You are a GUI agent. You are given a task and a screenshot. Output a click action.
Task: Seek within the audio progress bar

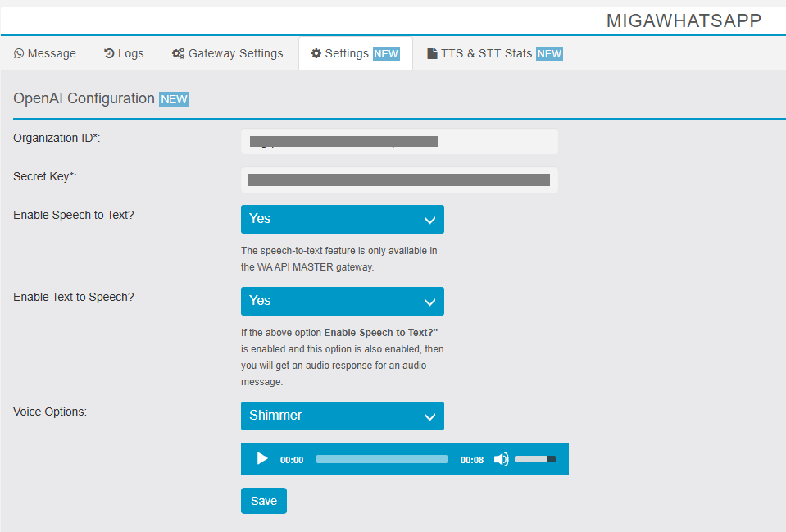(381, 459)
